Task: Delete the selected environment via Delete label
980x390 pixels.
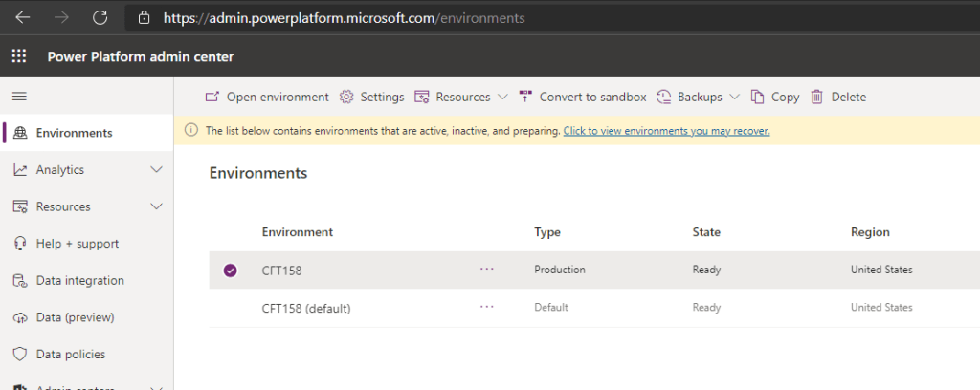Action: click(x=849, y=97)
